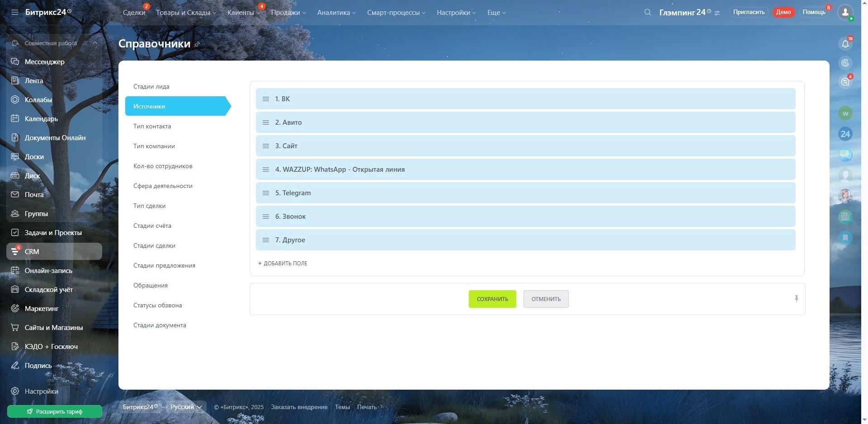Click the 6. Звонок source field

525,217
